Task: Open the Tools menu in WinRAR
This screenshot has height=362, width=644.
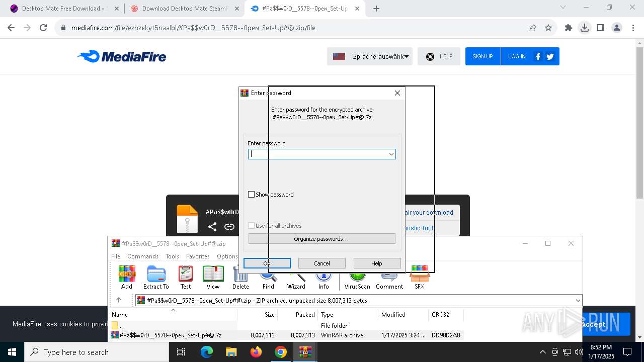Action: [x=172, y=256]
